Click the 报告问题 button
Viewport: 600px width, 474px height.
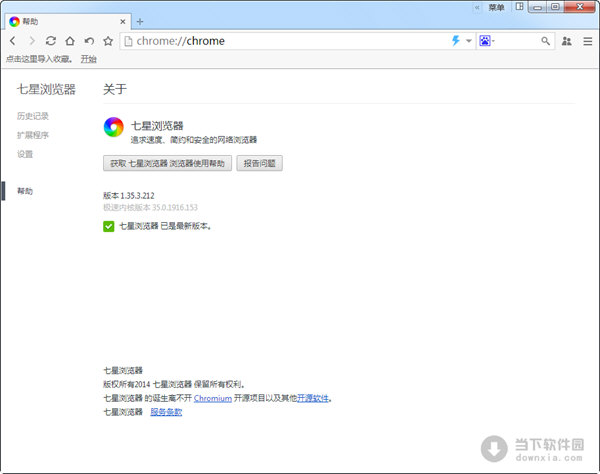pyautogui.click(x=259, y=163)
